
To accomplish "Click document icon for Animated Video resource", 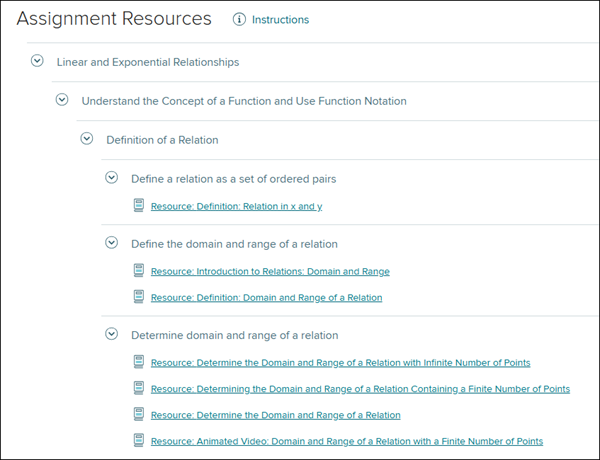I will point(139,440).
